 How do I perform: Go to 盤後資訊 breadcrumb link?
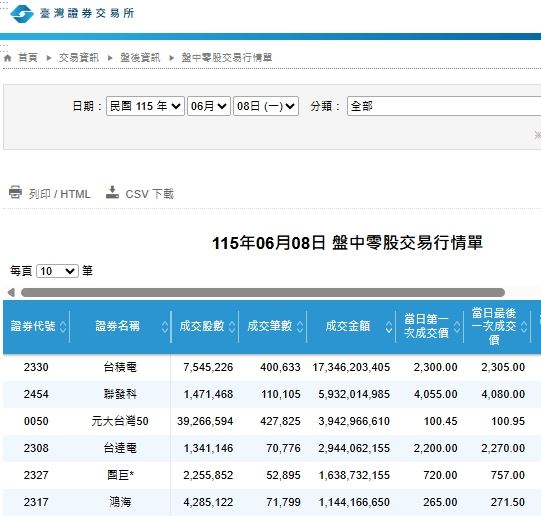140,58
